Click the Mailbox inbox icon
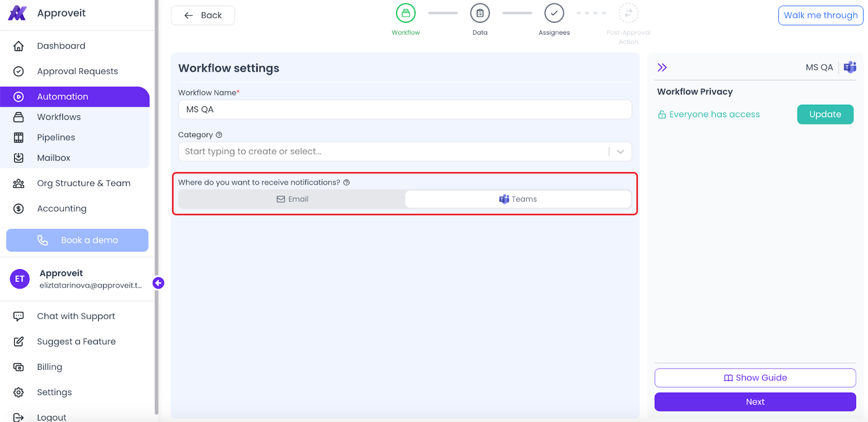The height and width of the screenshot is (422, 868). [18, 158]
